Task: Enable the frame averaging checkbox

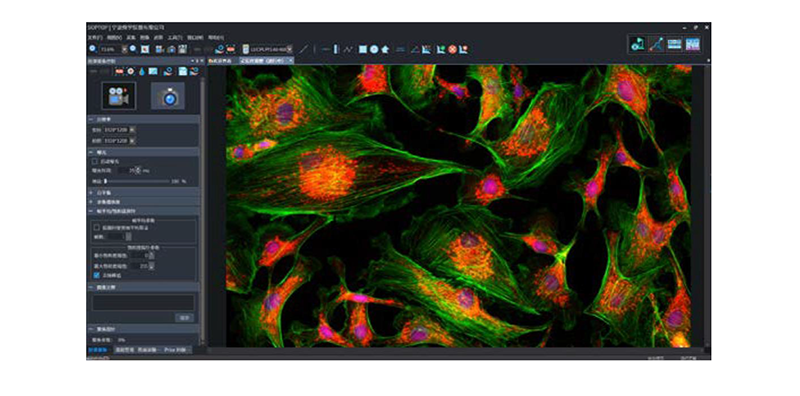Action: tap(96, 227)
